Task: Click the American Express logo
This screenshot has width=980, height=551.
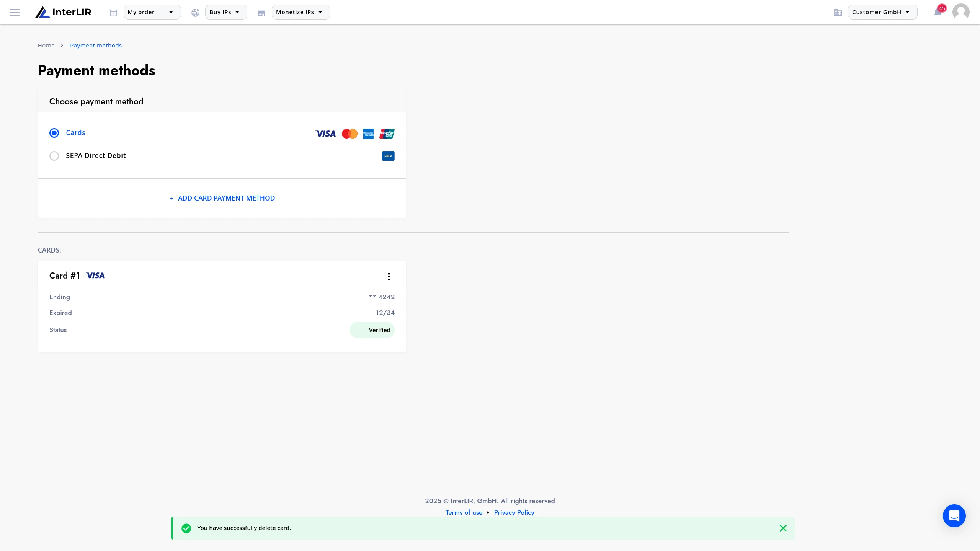Action: [x=368, y=134]
